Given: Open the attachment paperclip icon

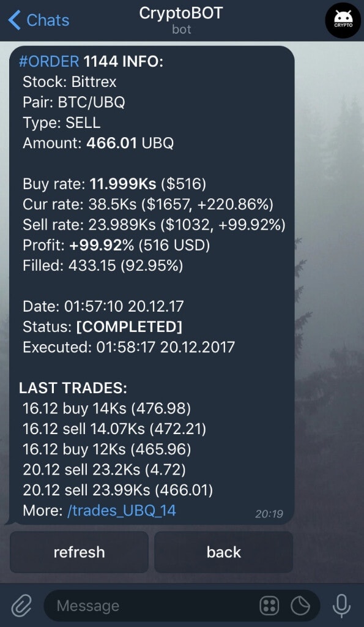Looking at the screenshot, I should click(21, 606).
